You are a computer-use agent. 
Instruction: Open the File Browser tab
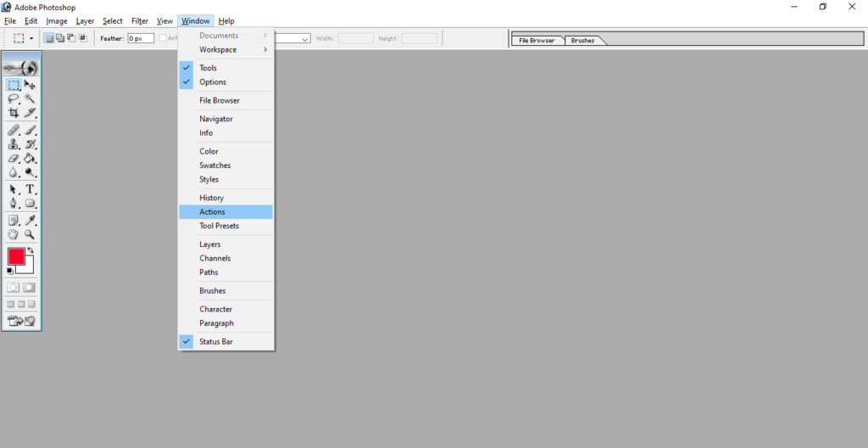(537, 41)
